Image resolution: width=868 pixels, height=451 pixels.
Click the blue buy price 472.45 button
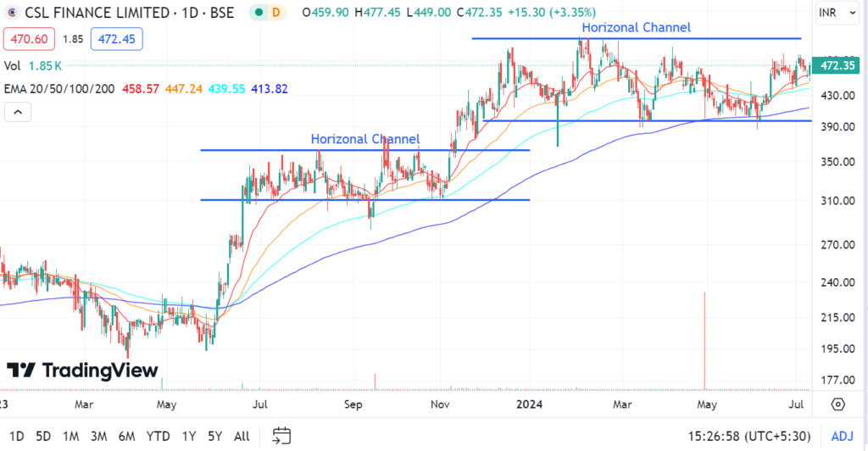117,39
